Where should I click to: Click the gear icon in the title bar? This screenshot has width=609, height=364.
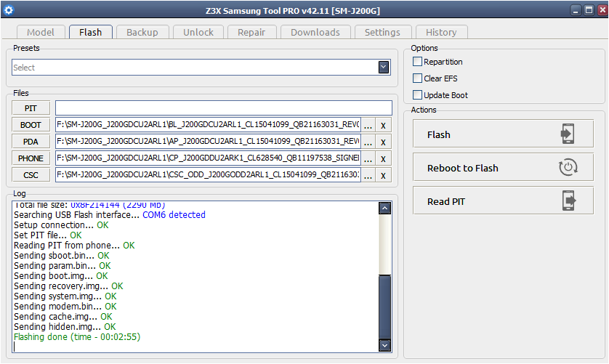pyautogui.click(x=9, y=10)
